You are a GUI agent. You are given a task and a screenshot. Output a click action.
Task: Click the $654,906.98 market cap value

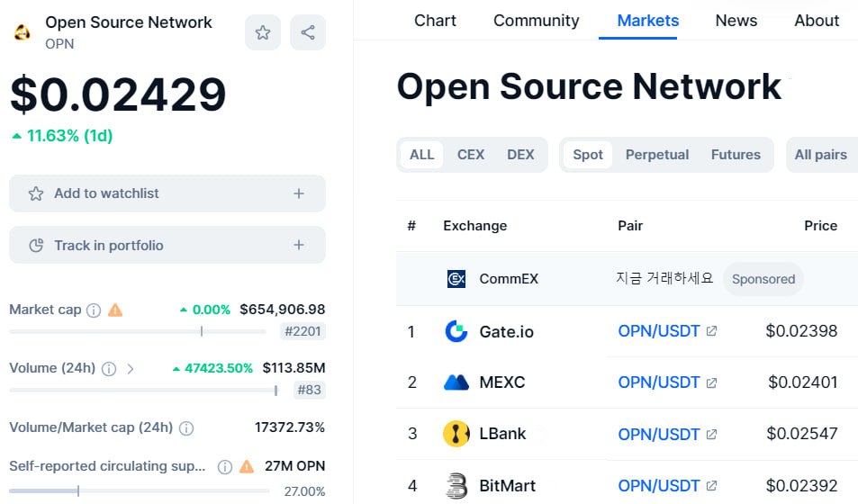click(283, 310)
